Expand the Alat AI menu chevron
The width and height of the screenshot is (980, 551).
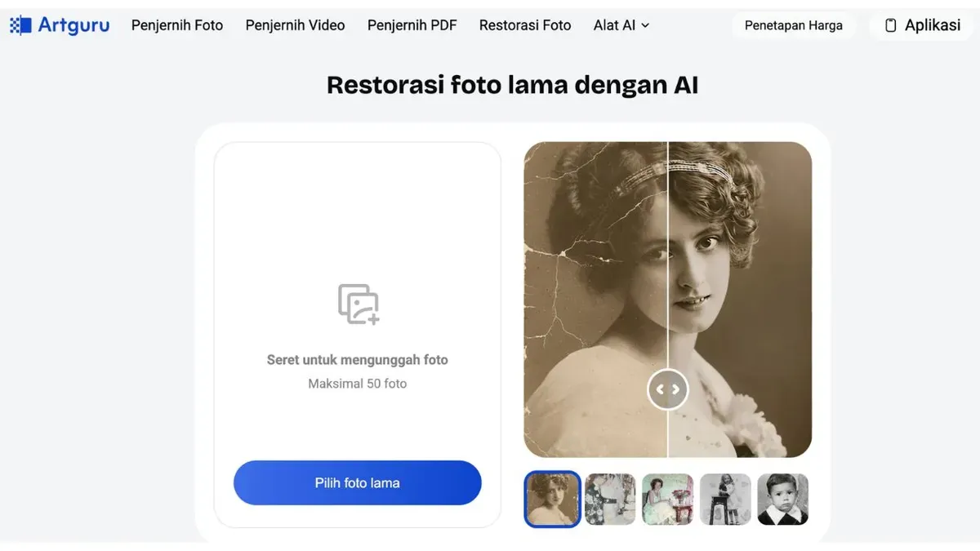click(x=645, y=26)
